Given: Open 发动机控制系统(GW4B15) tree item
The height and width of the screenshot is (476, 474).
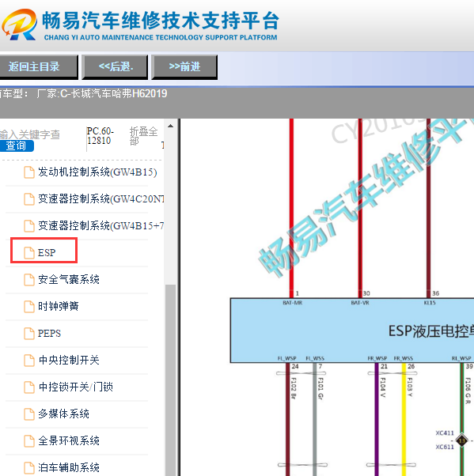Looking at the screenshot, I should coord(97,172).
